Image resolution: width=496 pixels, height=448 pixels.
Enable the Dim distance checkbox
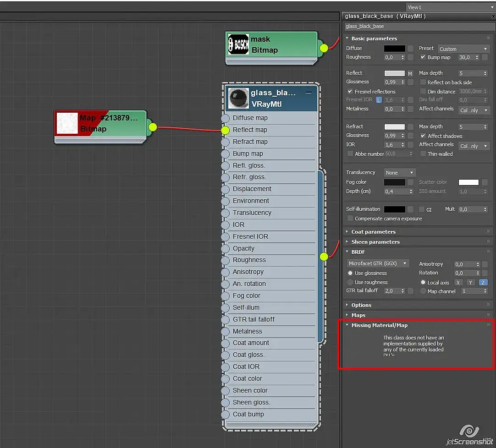[423, 91]
